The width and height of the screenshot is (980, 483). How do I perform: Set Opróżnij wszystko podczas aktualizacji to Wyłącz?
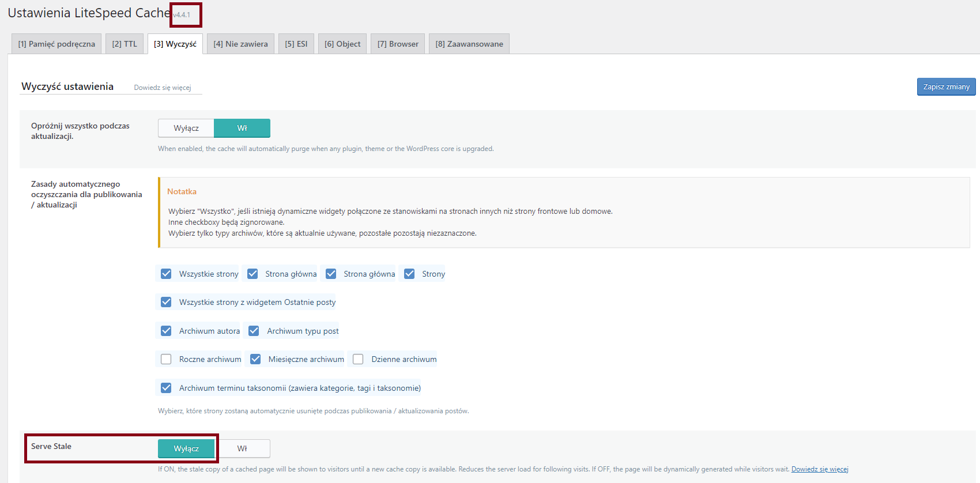point(186,128)
